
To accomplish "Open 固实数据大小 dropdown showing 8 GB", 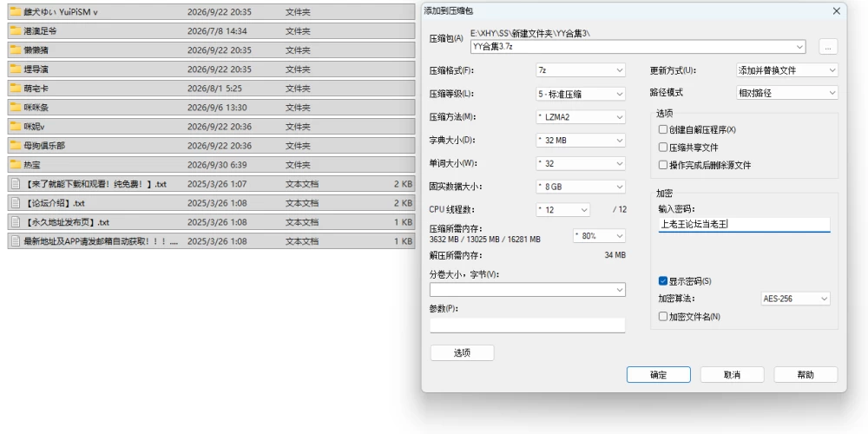I will coord(580,187).
